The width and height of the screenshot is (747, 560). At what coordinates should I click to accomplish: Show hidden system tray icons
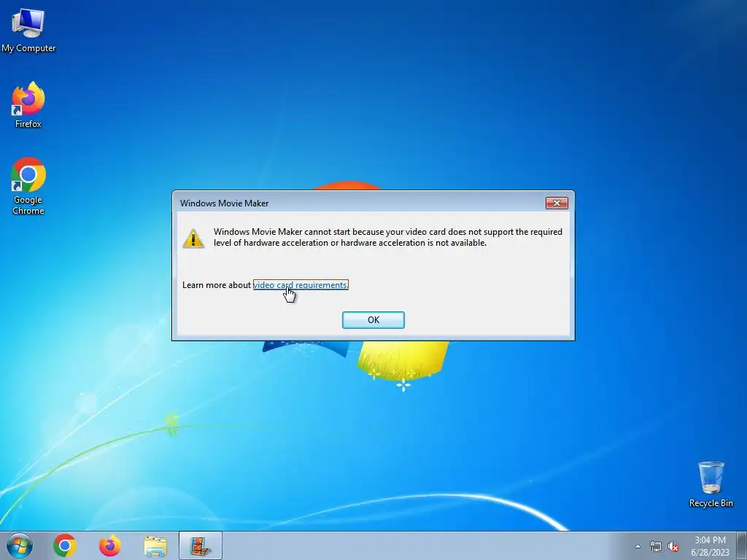(x=638, y=546)
